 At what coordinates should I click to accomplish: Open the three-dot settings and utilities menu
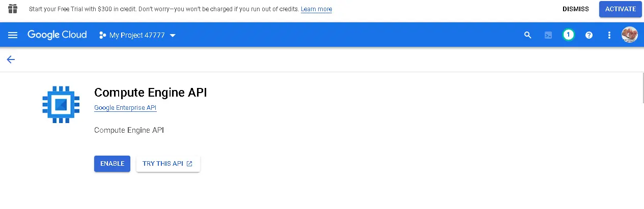point(609,35)
